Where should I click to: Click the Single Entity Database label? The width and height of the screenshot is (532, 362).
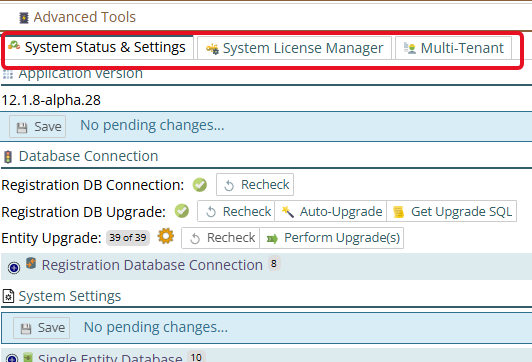[x=110, y=358]
